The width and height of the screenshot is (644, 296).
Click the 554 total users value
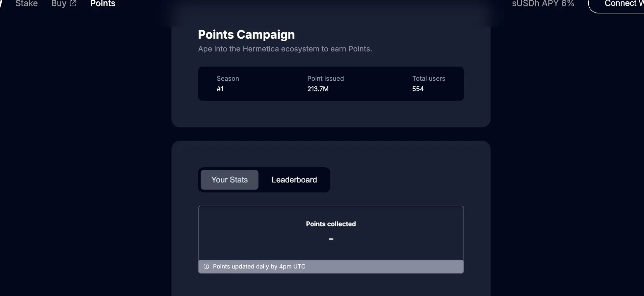(418, 89)
